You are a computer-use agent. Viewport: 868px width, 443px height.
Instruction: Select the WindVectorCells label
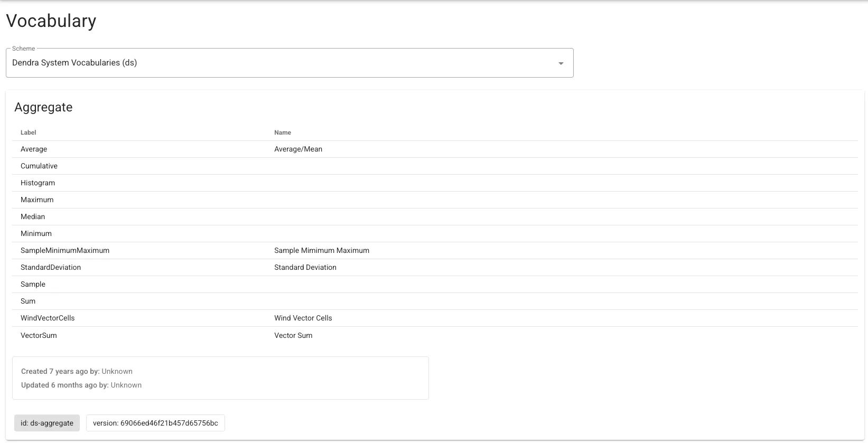(x=48, y=318)
